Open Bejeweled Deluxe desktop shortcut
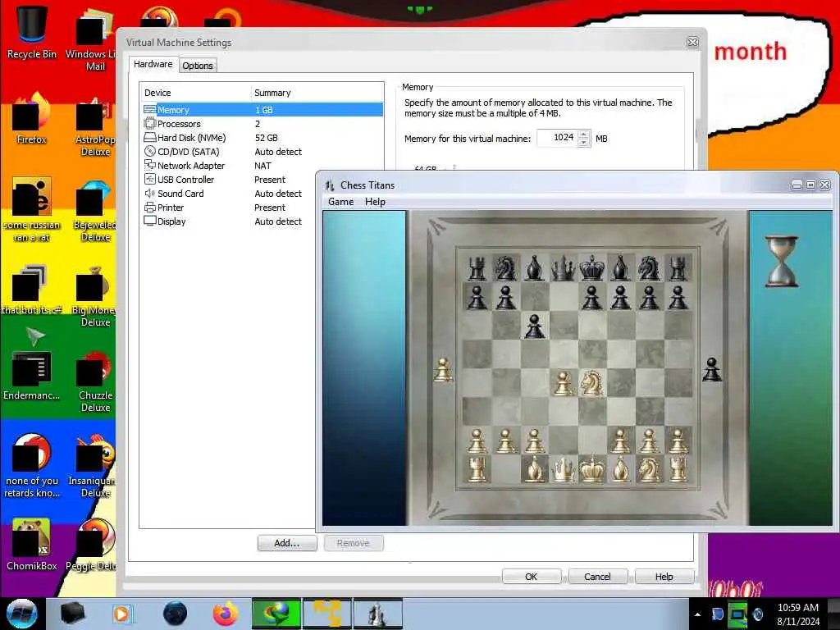Image resolution: width=840 pixels, height=630 pixels. coord(95,211)
